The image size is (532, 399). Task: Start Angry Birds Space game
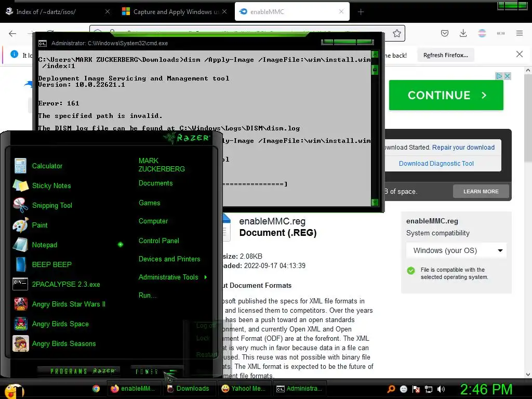click(x=60, y=324)
